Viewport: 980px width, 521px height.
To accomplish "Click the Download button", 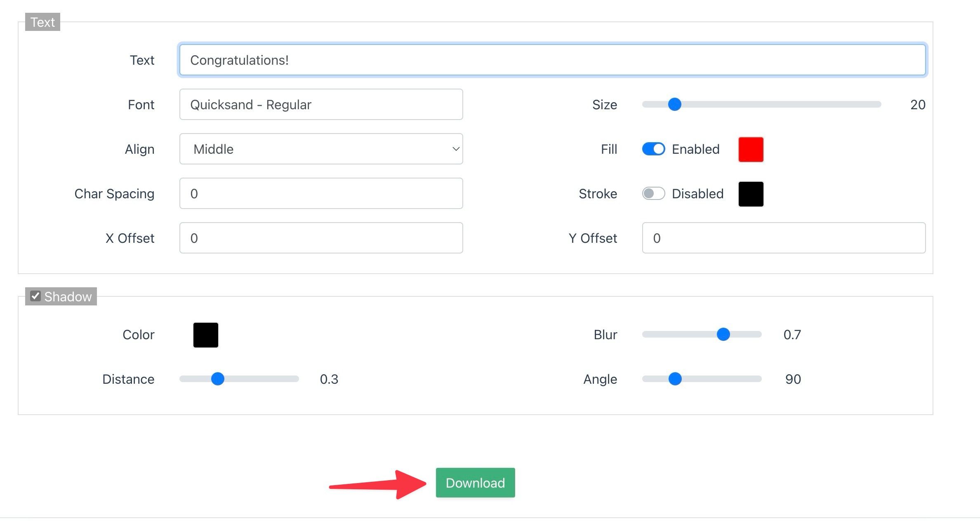I will click(x=475, y=483).
